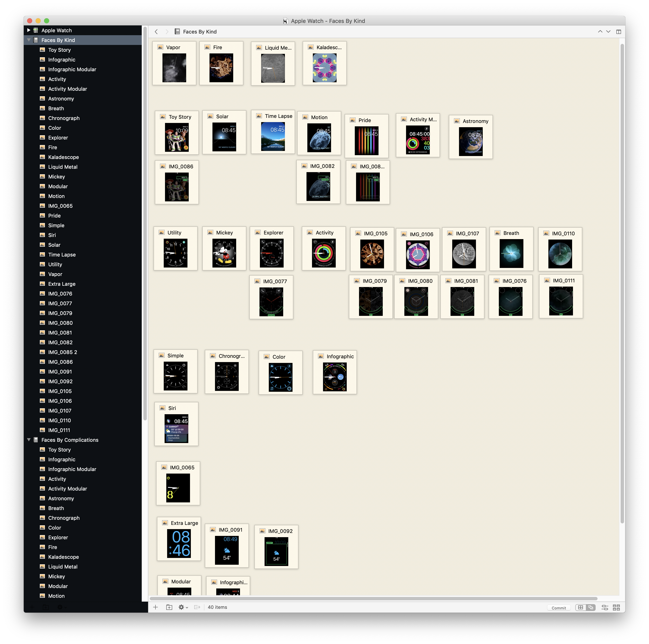
Task: Collapse the Faces By Complications folder
Action: tap(29, 440)
